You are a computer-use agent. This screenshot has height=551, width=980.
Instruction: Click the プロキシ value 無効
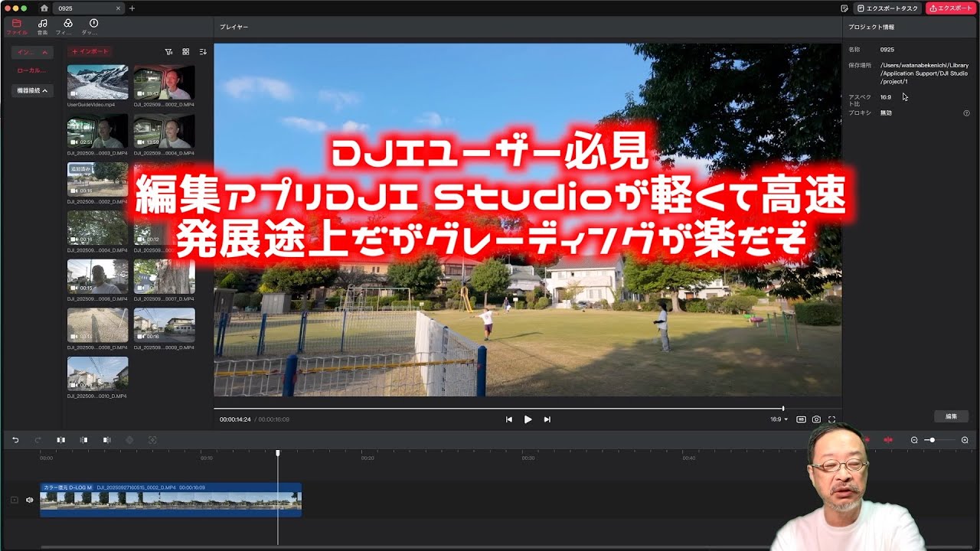(x=886, y=112)
